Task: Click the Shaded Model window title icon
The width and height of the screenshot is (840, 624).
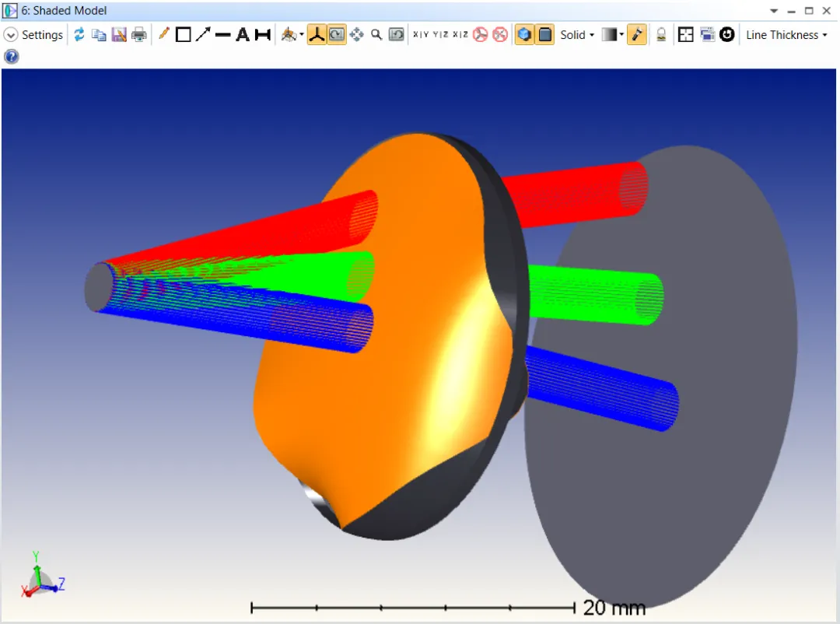Action: 9,11
